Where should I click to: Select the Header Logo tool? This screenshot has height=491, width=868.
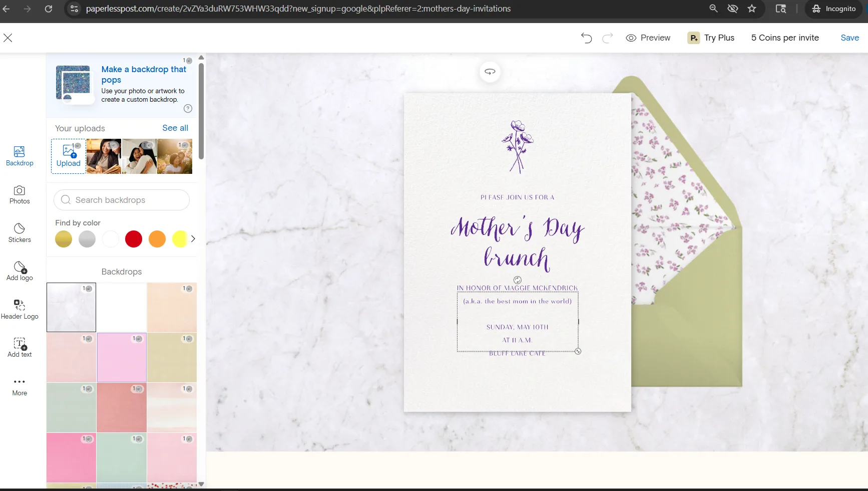click(20, 310)
